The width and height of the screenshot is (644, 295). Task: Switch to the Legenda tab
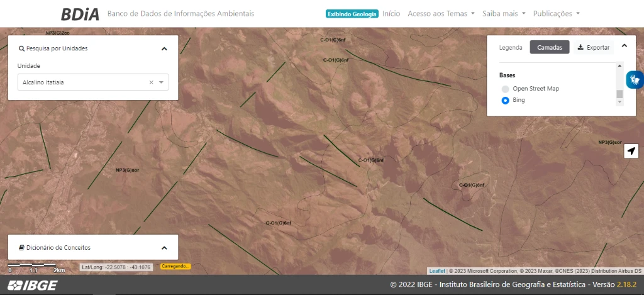(511, 47)
